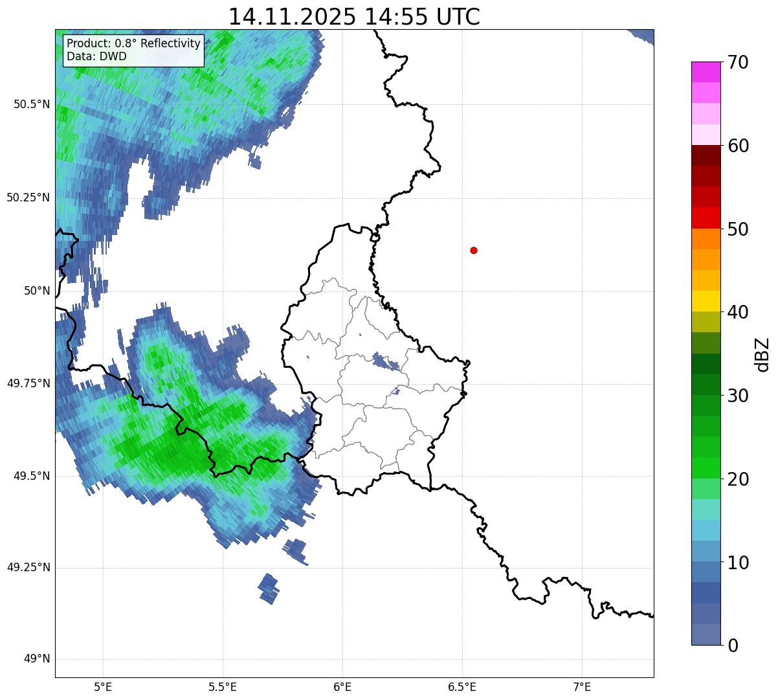
Task: Click the latitude label 49.25°N
Action: tap(28, 568)
